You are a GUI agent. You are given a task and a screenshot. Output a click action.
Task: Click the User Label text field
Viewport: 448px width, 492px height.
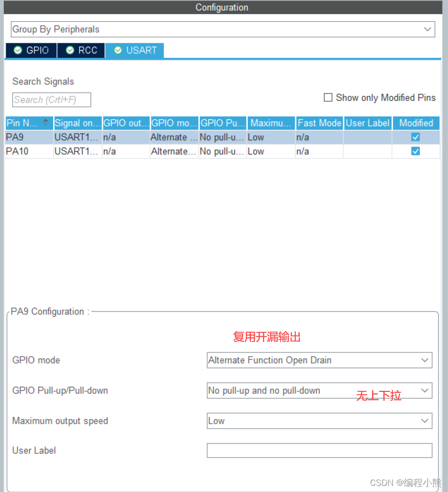coord(320,451)
